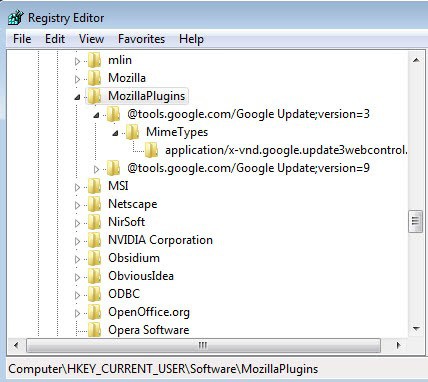428x382 pixels.
Task: Select the MSI key label
Action: click(118, 186)
